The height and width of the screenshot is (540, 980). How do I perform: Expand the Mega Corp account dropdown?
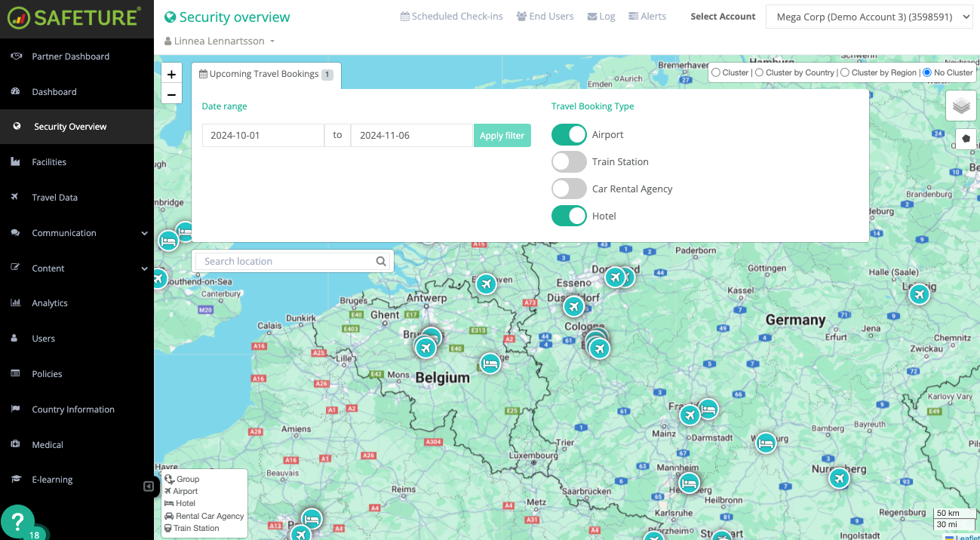click(x=868, y=16)
